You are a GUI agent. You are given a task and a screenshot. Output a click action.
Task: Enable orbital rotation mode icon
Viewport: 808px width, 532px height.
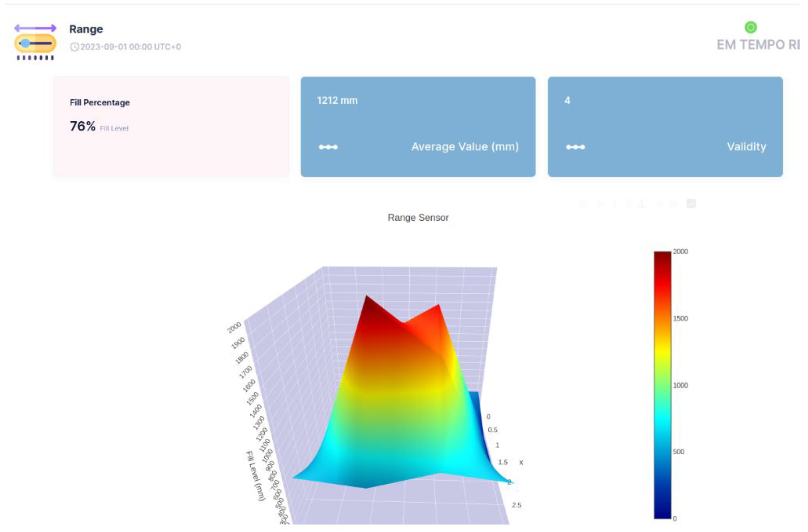(x=628, y=203)
